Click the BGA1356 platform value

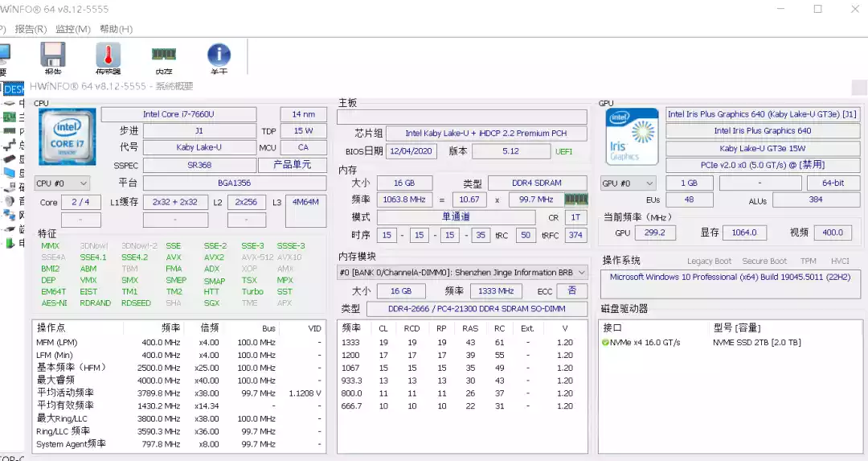[x=235, y=183]
